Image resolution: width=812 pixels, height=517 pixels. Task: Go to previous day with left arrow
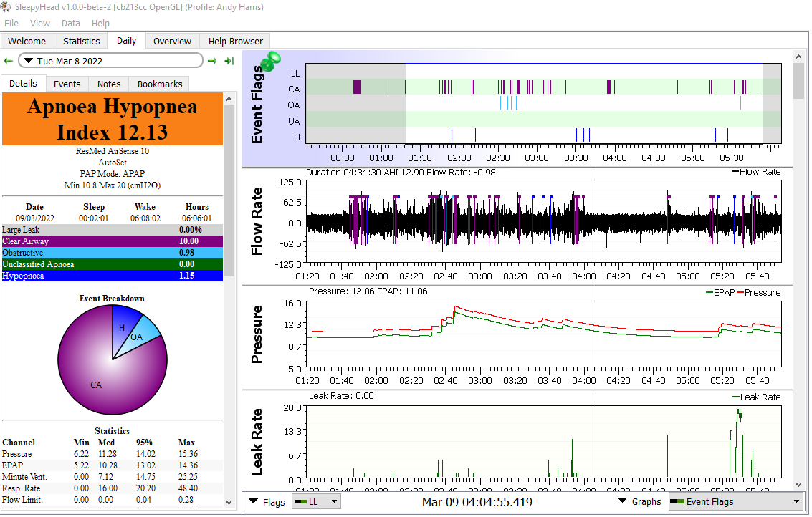[9, 61]
